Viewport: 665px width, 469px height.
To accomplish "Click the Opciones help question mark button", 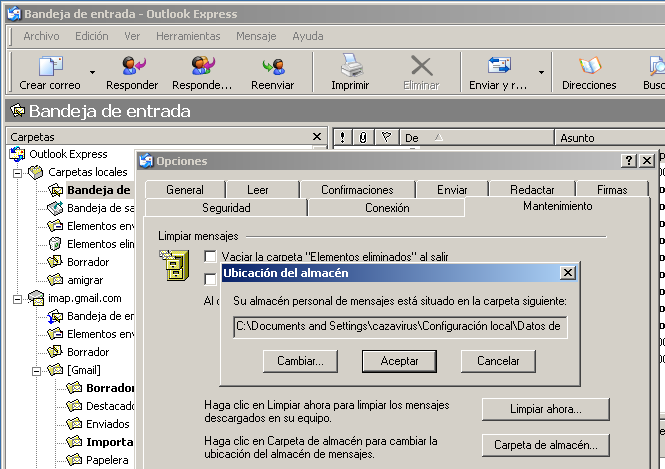I will coord(629,161).
